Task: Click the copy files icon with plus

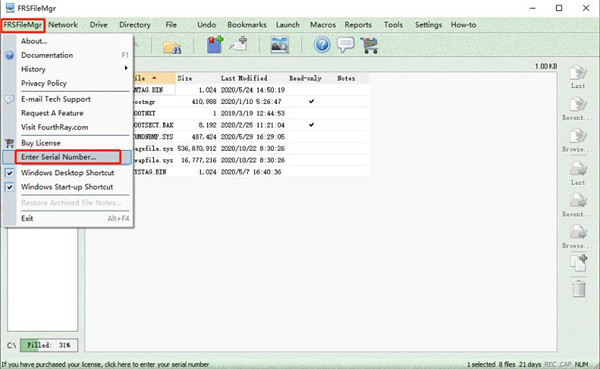Action: coord(579,263)
